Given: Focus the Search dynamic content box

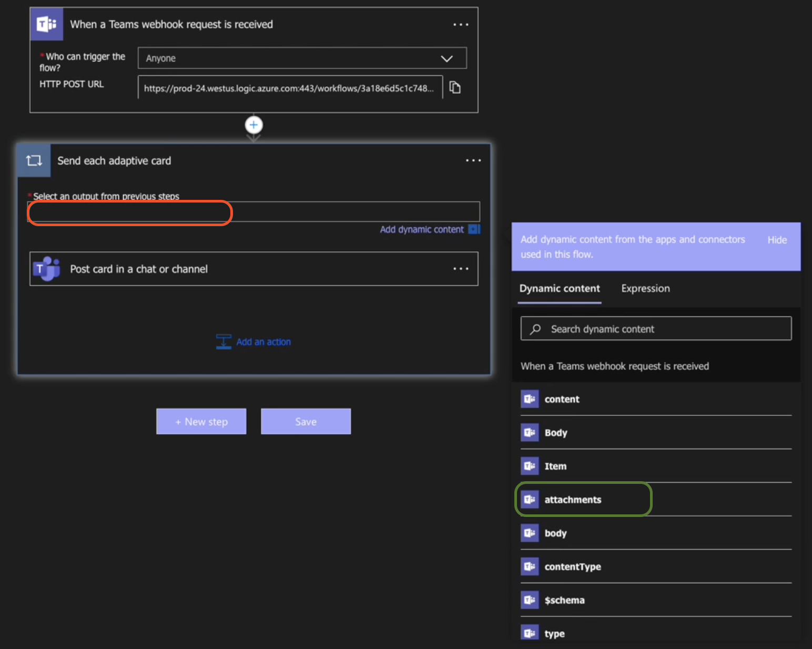Looking at the screenshot, I should pos(656,329).
